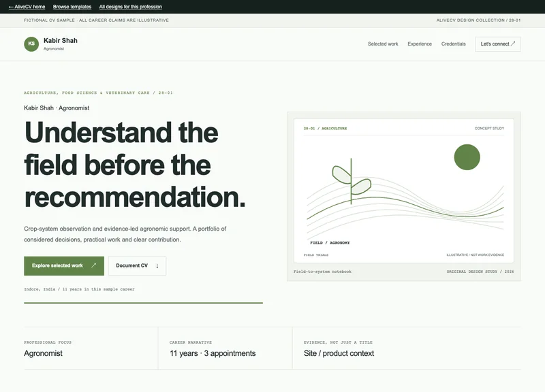Click '28-01 / Agriculture' card label
Image resolution: width=545 pixels, height=392 pixels.
pos(326,129)
